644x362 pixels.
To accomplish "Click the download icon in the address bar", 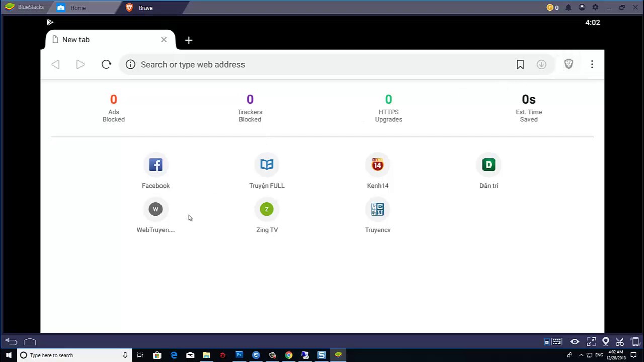I will 541,64.
